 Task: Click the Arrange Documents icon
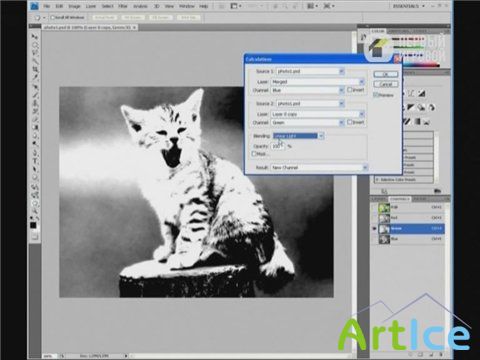point(312,6)
